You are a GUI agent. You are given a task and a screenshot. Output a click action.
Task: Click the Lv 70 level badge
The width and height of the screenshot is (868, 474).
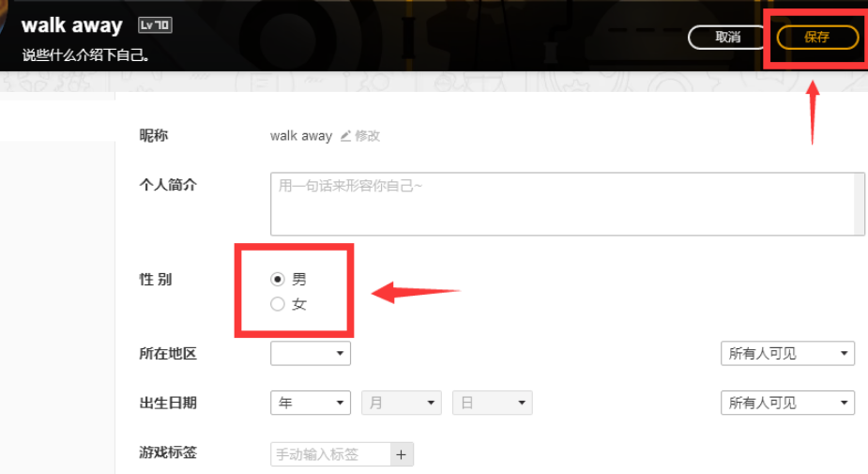[155, 25]
